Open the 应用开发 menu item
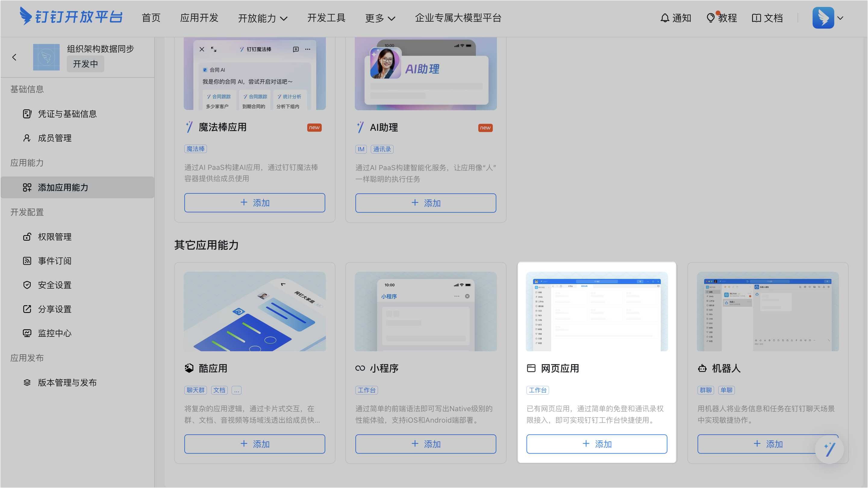 click(x=199, y=18)
